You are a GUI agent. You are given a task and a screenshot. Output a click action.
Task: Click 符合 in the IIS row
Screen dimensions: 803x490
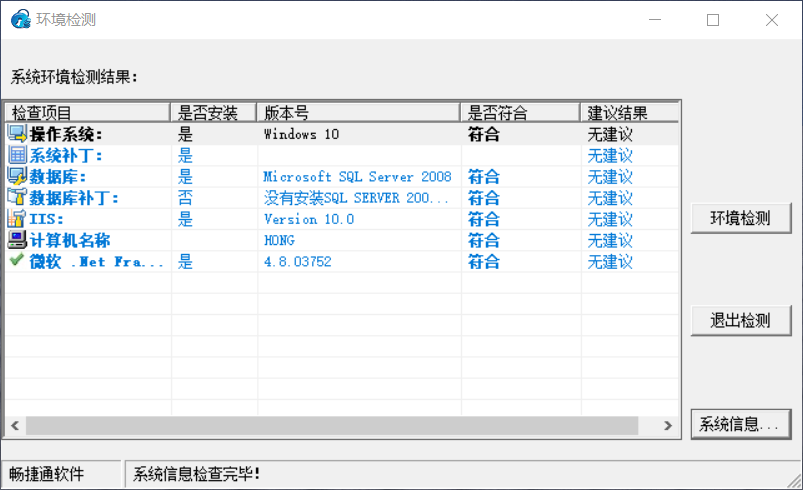483,220
